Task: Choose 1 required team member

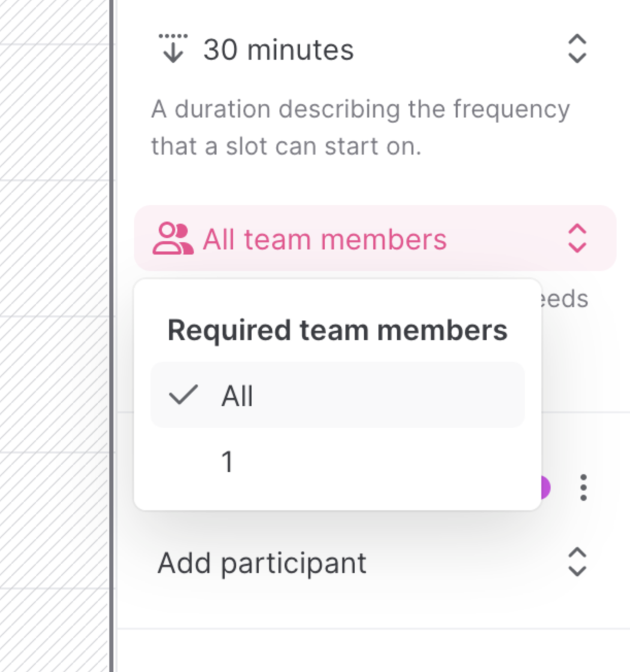Action: (x=337, y=461)
